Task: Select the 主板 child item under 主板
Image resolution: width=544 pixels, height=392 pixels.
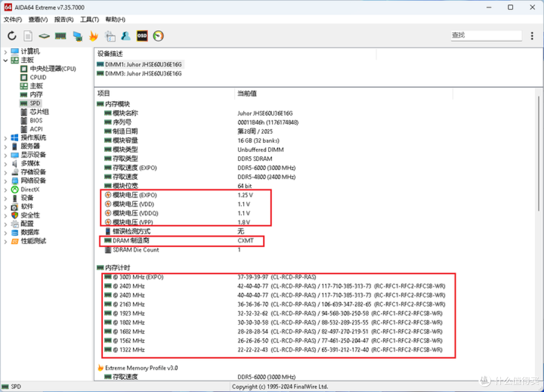Action: [31, 86]
